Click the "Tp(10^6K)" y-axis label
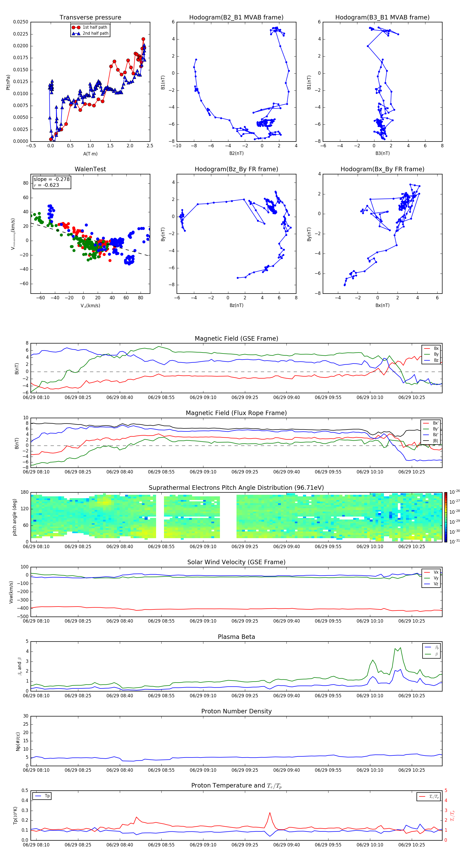 (x=15, y=815)
